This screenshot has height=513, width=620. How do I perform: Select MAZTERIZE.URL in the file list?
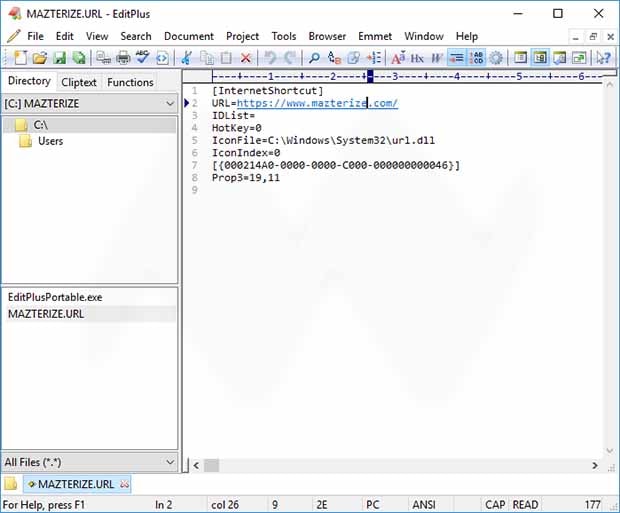46,314
